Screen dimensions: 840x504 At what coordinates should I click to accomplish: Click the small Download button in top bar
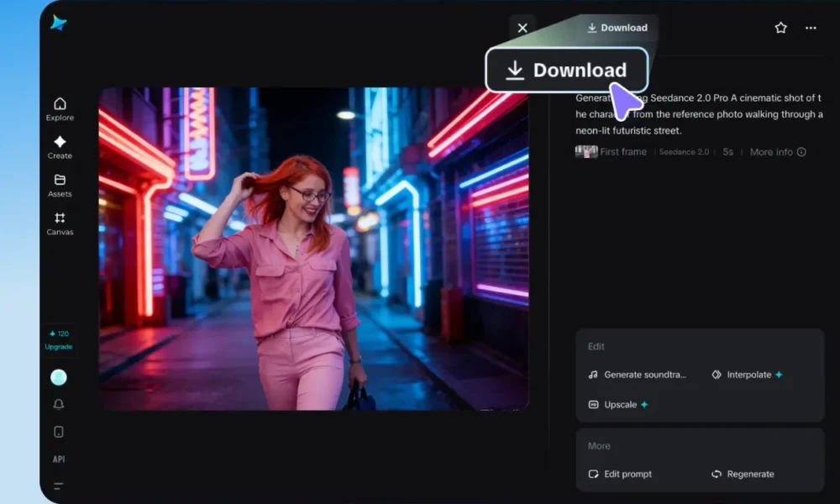point(617,28)
